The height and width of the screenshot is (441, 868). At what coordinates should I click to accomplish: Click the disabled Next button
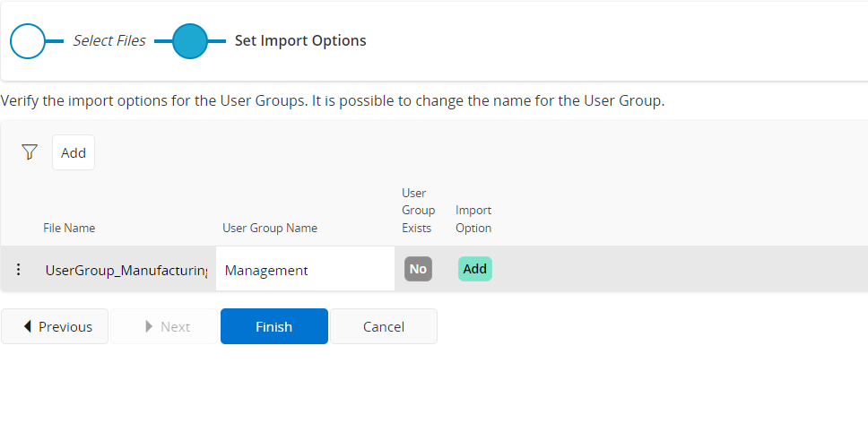click(165, 326)
